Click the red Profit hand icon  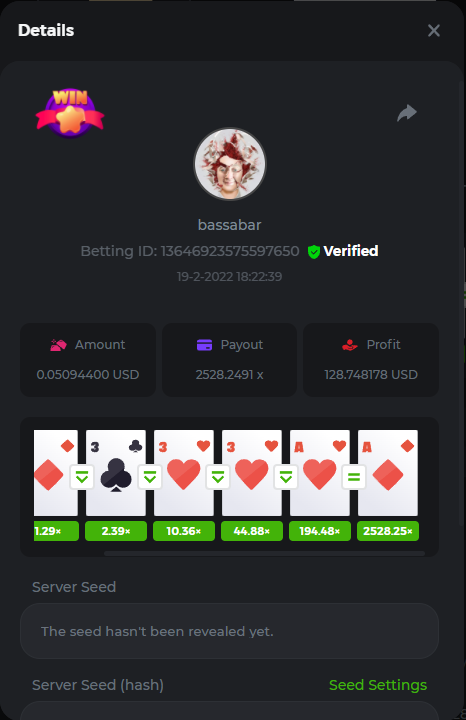[350, 345]
